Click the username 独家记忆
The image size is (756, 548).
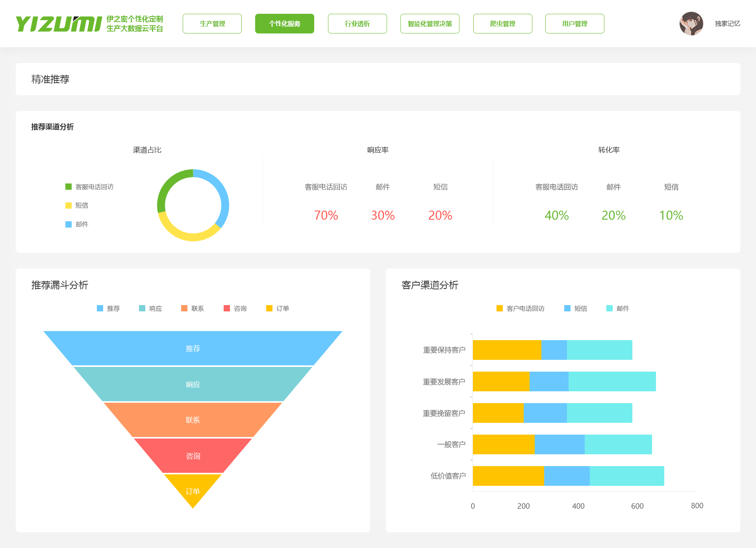[x=728, y=24]
